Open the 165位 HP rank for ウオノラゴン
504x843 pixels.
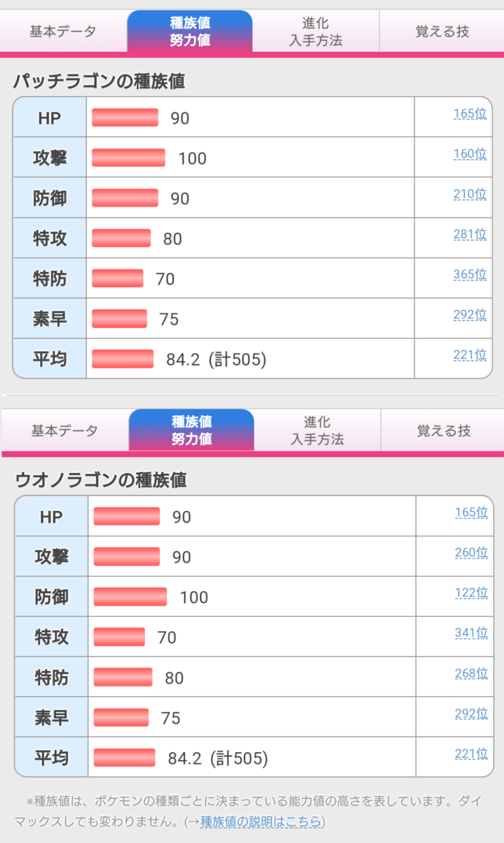coord(471,513)
